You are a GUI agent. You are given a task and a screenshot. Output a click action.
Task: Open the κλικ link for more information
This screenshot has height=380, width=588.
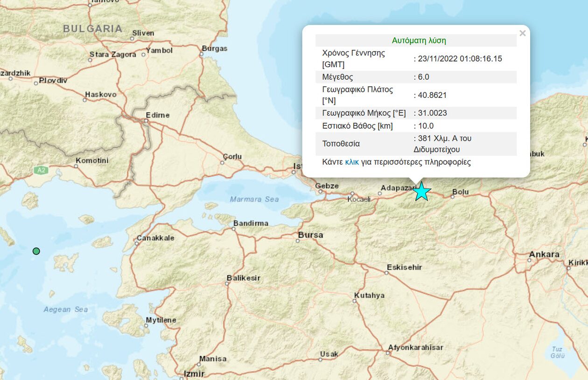pyautogui.click(x=352, y=162)
